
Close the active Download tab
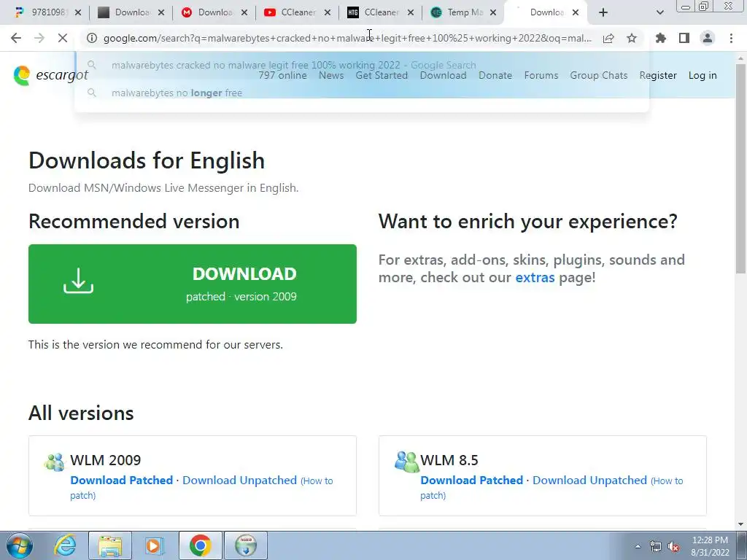click(x=576, y=12)
